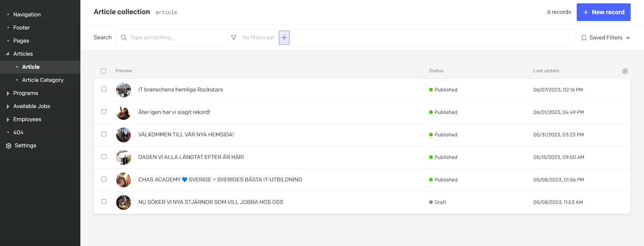Click thumbnail of VÄLKOMMEN TILL VÅR NYA HEMSIDA
Image resolution: width=644 pixels, height=246 pixels.
(124, 135)
